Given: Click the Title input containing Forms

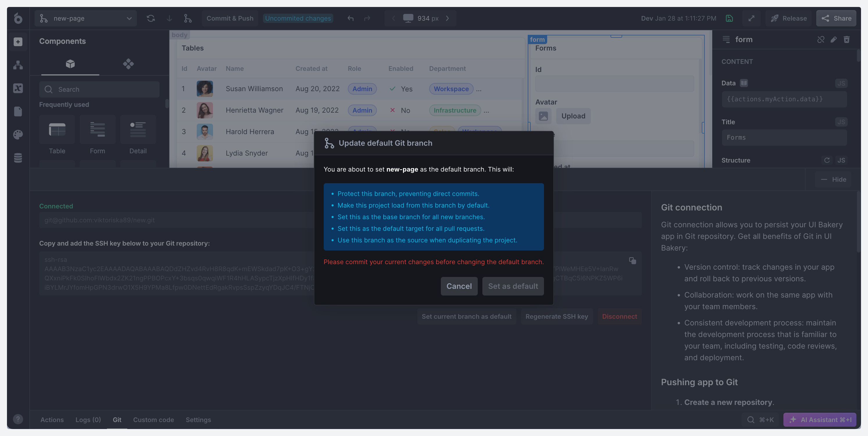Looking at the screenshot, I should [784, 137].
